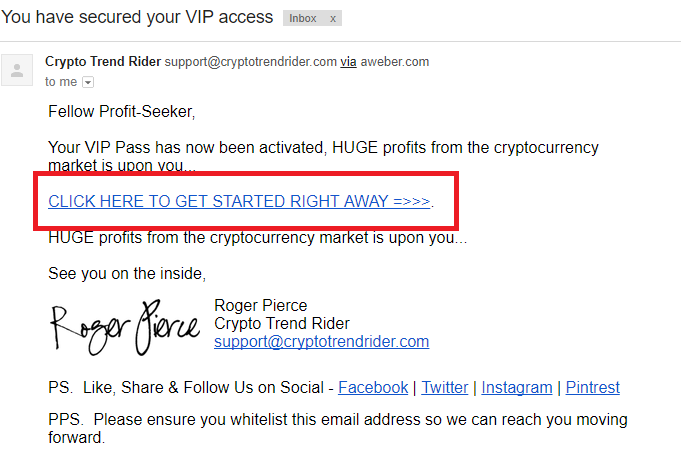Click the sender address in the header

click(251, 62)
